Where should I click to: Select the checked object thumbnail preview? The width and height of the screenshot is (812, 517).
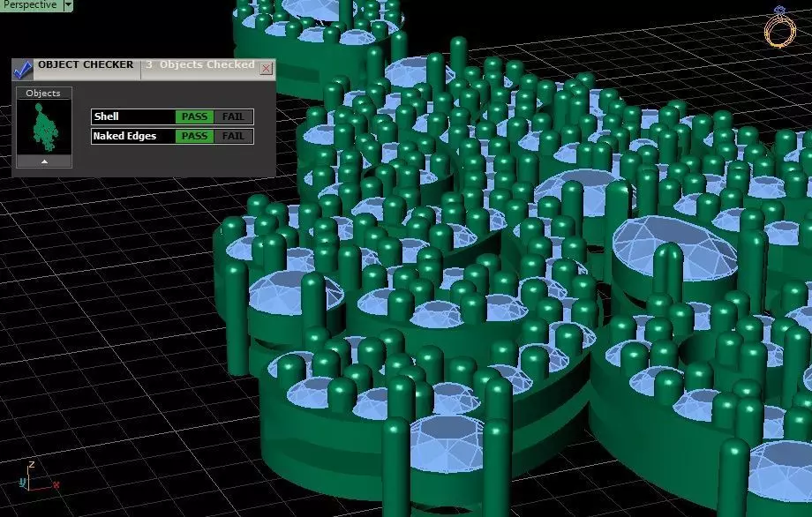pos(44,127)
